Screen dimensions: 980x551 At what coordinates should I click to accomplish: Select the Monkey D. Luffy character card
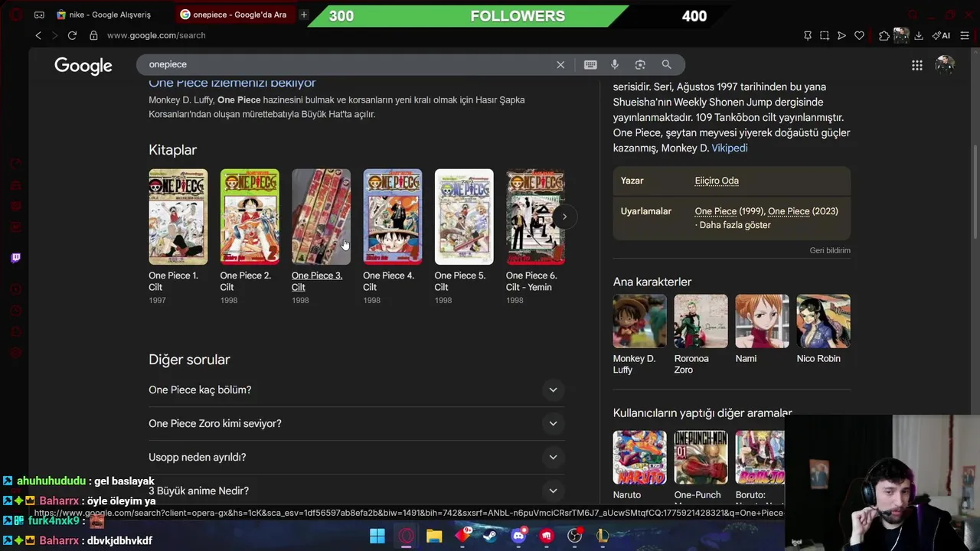click(x=639, y=334)
